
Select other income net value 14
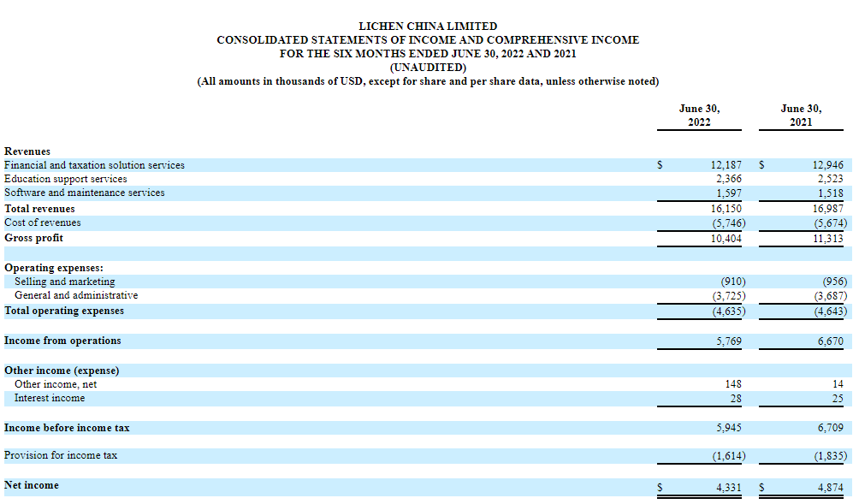click(838, 384)
